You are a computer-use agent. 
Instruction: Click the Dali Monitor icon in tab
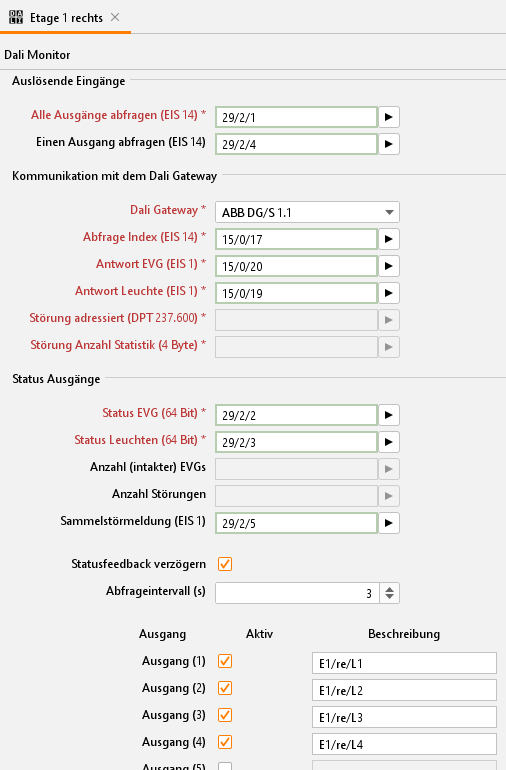click(16, 17)
